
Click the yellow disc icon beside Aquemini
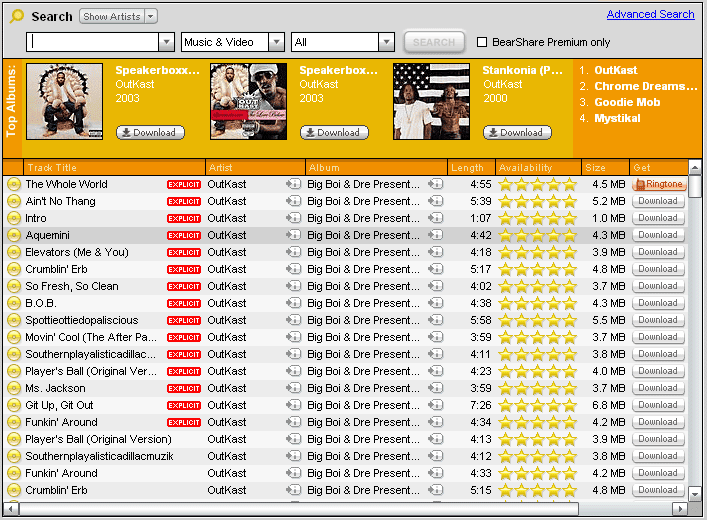click(14, 235)
